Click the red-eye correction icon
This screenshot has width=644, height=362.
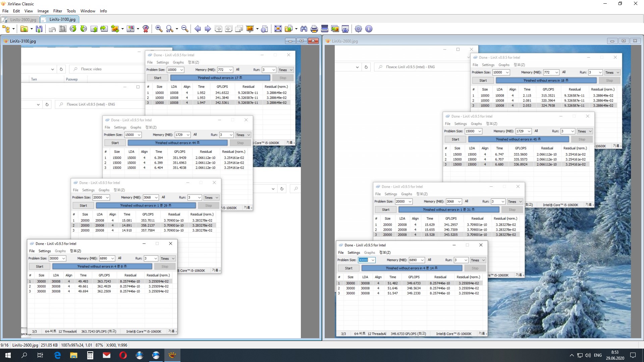click(146, 29)
